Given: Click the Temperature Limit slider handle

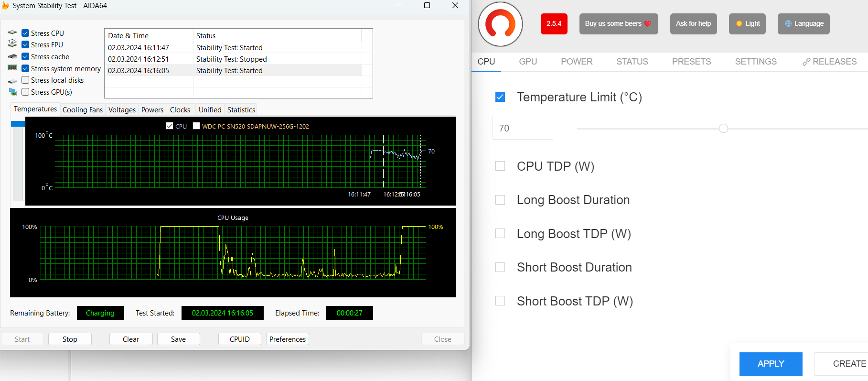Looking at the screenshot, I should pos(723,128).
